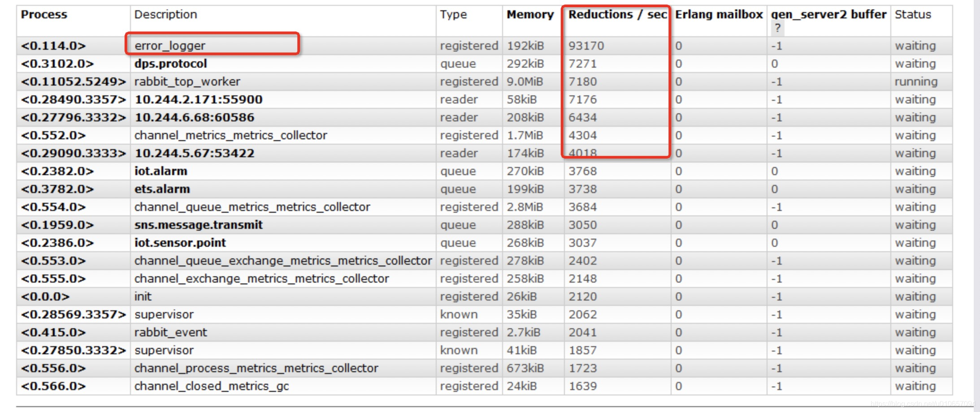Select the 9.0MiB memory value
980x412 pixels.
(x=525, y=82)
